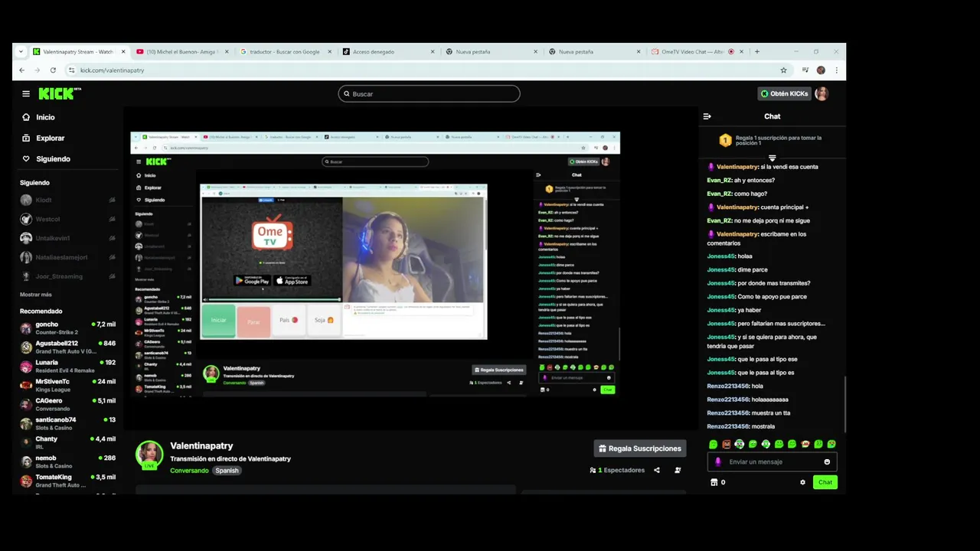Open a new browser tab
The width and height of the screenshot is (980, 551).
pyautogui.click(x=757, y=52)
